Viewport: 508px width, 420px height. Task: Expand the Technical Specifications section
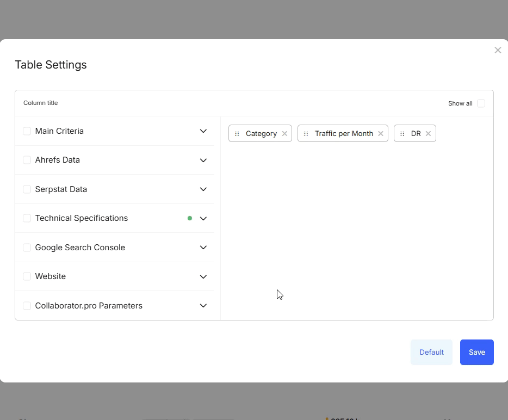tap(203, 218)
